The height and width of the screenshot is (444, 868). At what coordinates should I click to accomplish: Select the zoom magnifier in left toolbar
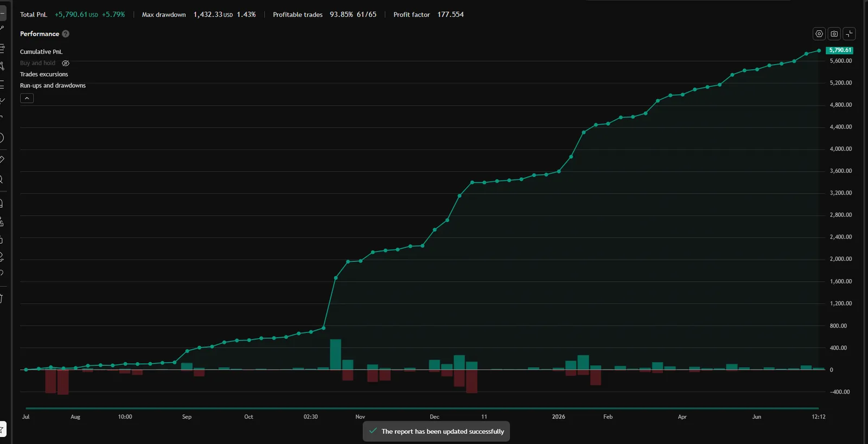(2, 179)
